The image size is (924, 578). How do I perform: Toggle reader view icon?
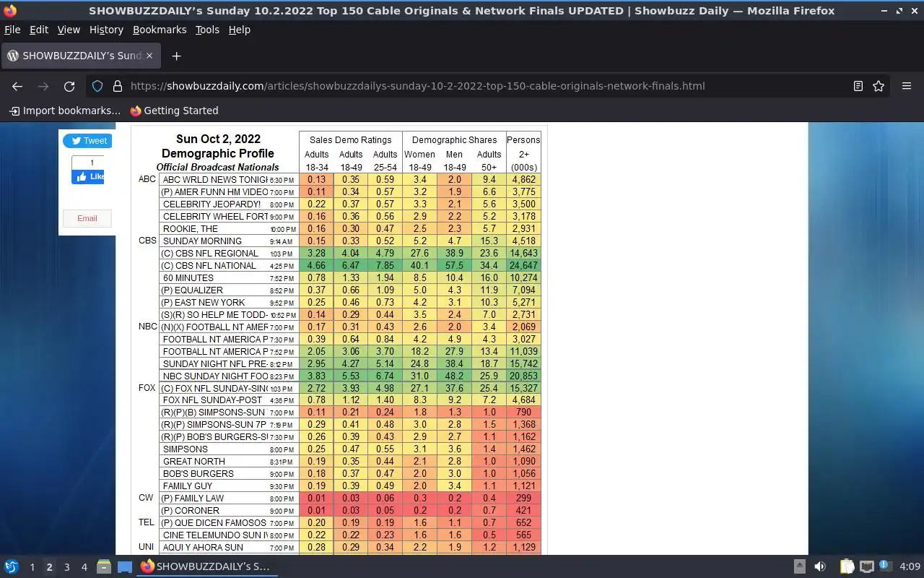pos(858,86)
